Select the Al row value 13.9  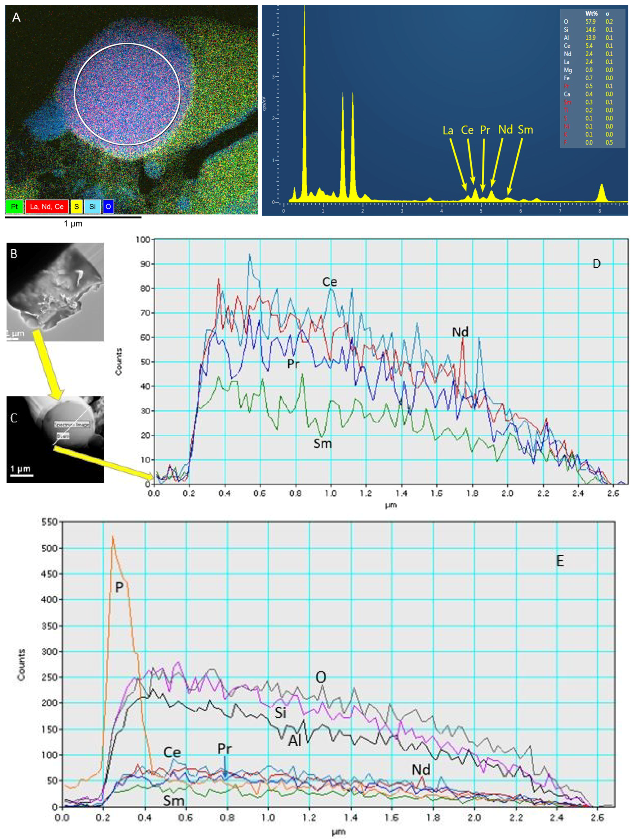click(x=590, y=38)
